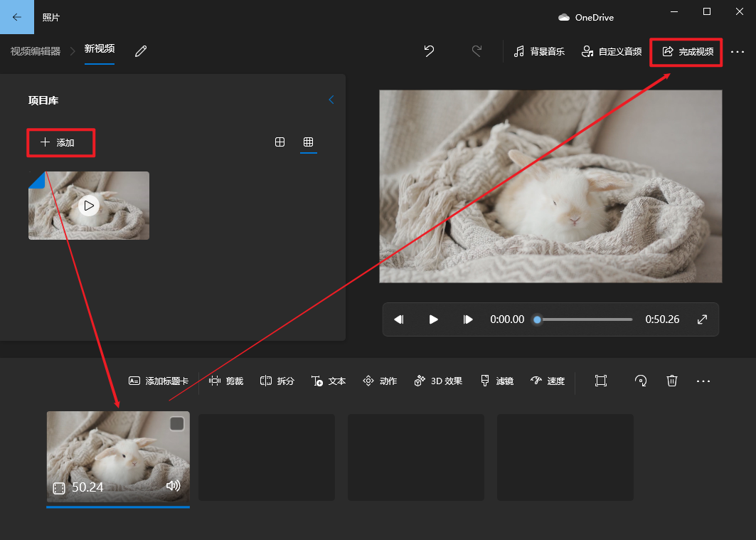Open the 滤镜 filters tool
The width and height of the screenshot is (756, 540).
pos(497,381)
